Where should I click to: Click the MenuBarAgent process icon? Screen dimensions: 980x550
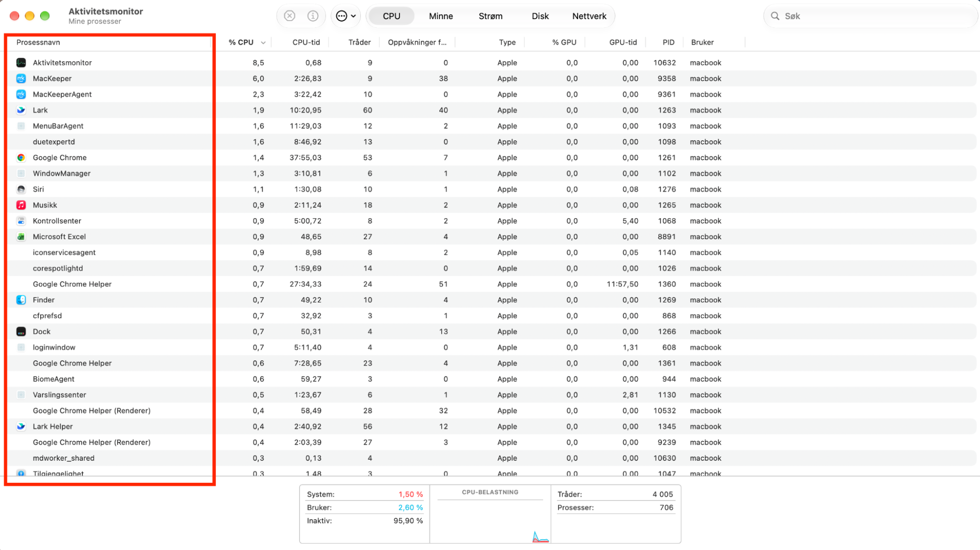21,126
